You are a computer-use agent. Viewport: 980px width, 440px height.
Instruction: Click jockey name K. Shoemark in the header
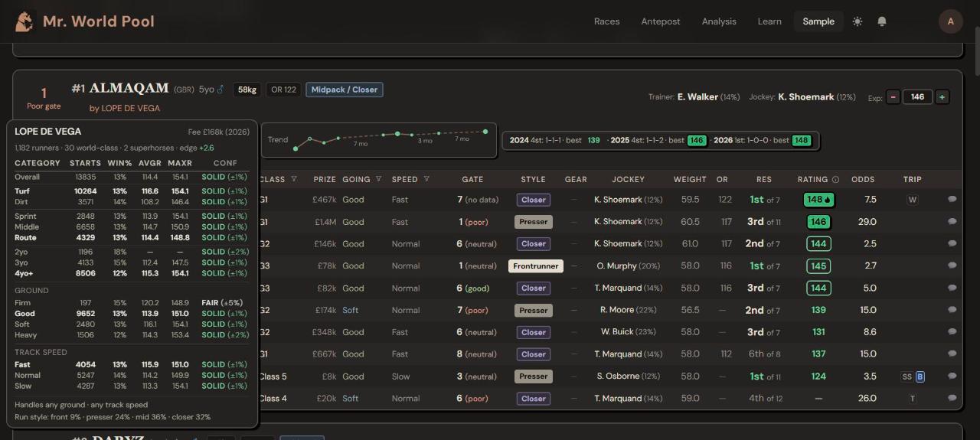[x=806, y=97]
